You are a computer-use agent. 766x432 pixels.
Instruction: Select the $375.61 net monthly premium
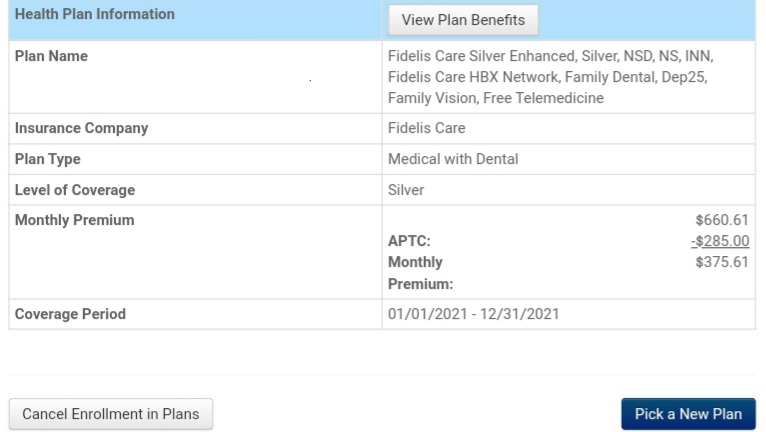click(x=722, y=262)
